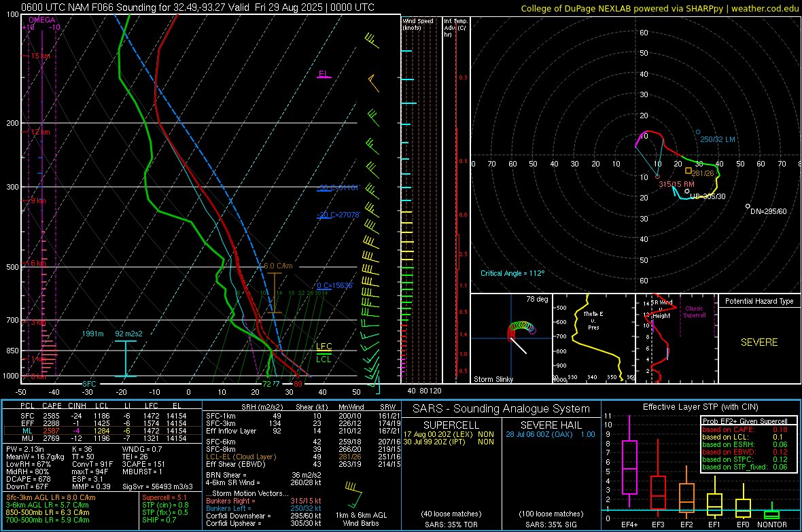Click the orange square mean wind marker on hodograph
This screenshot has height=532, width=802.
(688, 171)
